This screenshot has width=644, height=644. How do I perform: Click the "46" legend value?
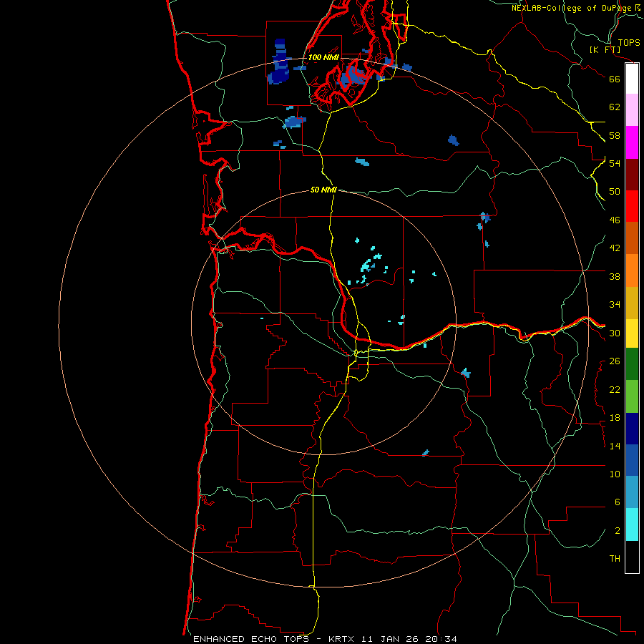coord(615,220)
